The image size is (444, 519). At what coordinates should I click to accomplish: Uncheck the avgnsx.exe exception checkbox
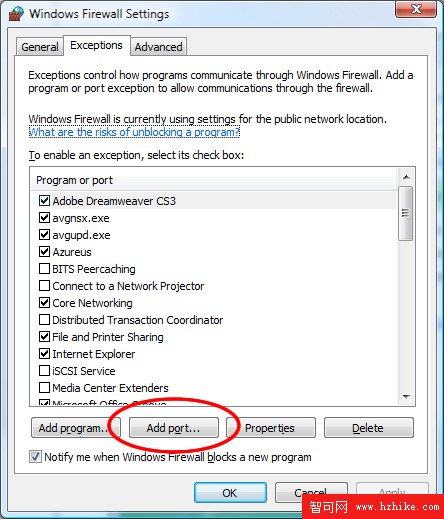point(44,218)
